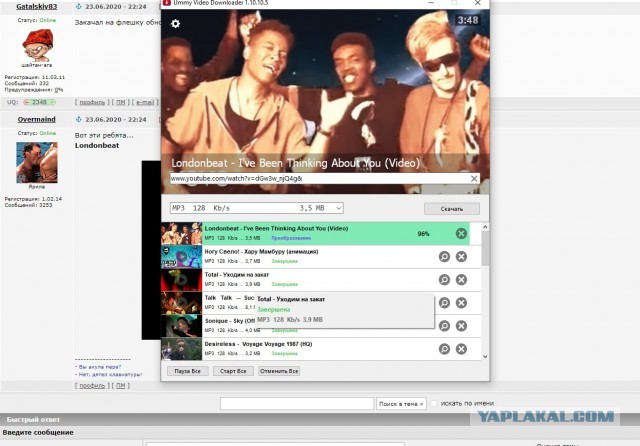Click 3:48 duration label on video
The width and height of the screenshot is (640, 446).
[x=467, y=20]
